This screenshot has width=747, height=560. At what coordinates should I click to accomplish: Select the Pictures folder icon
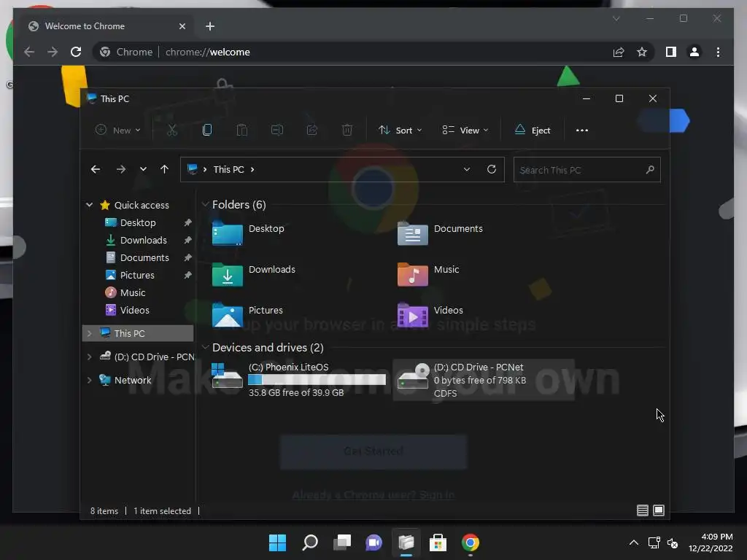(x=228, y=316)
